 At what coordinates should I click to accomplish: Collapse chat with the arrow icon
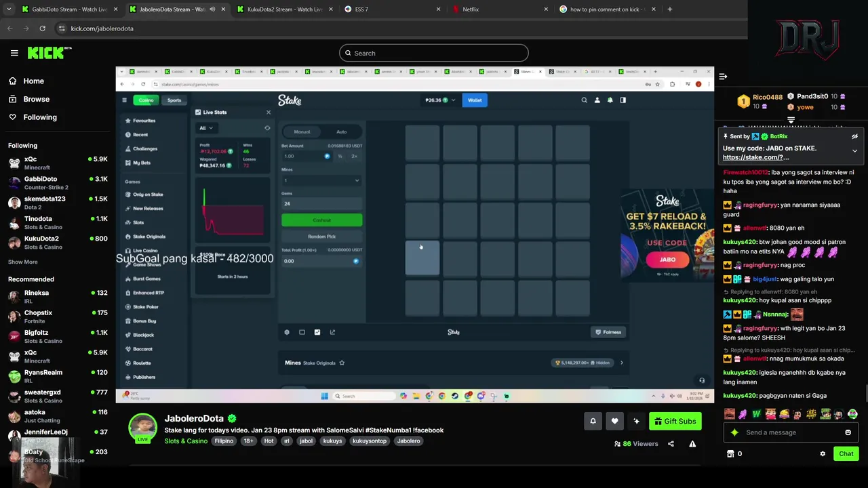[723, 77]
